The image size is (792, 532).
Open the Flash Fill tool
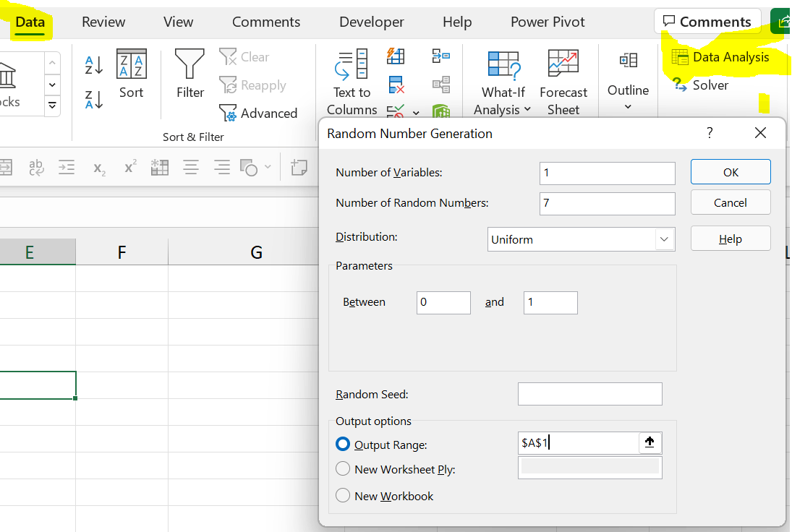point(395,56)
